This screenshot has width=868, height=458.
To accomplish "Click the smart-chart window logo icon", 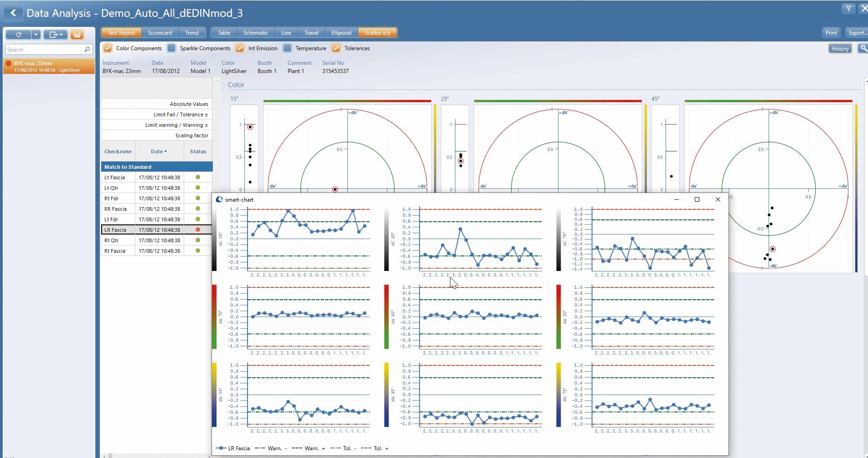I will pyautogui.click(x=219, y=199).
